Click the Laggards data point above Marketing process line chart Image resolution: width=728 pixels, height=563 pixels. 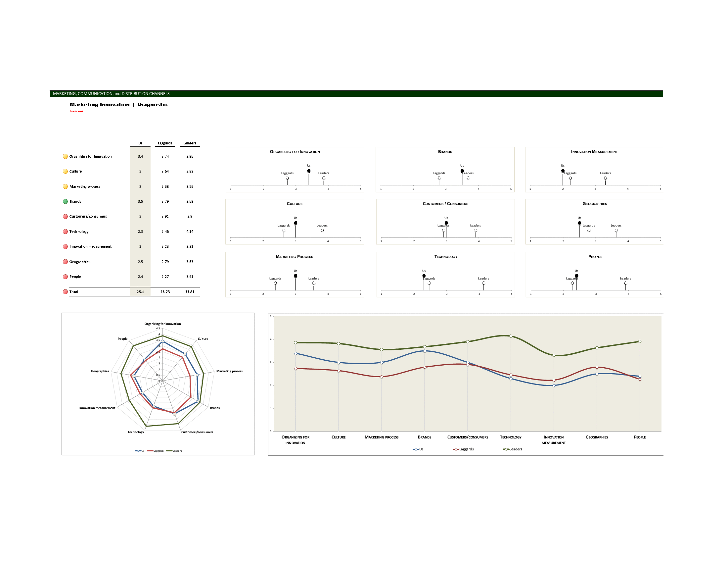[x=382, y=377]
